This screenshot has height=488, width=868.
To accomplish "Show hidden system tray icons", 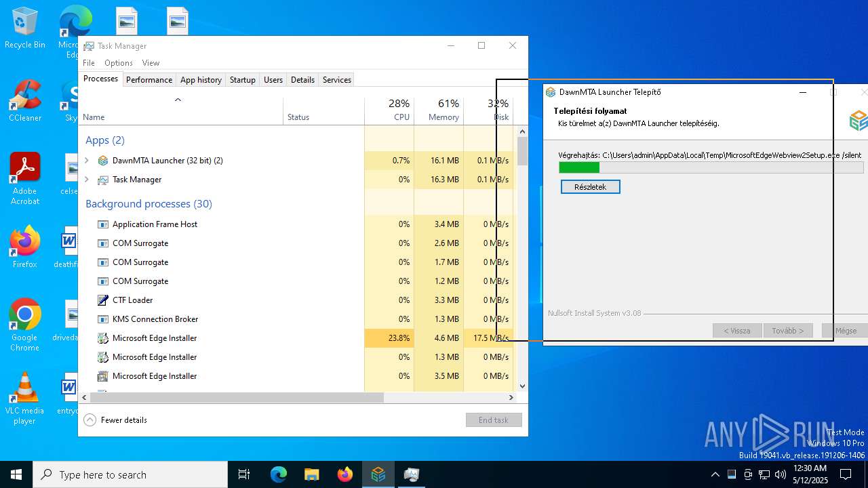I will tap(715, 474).
